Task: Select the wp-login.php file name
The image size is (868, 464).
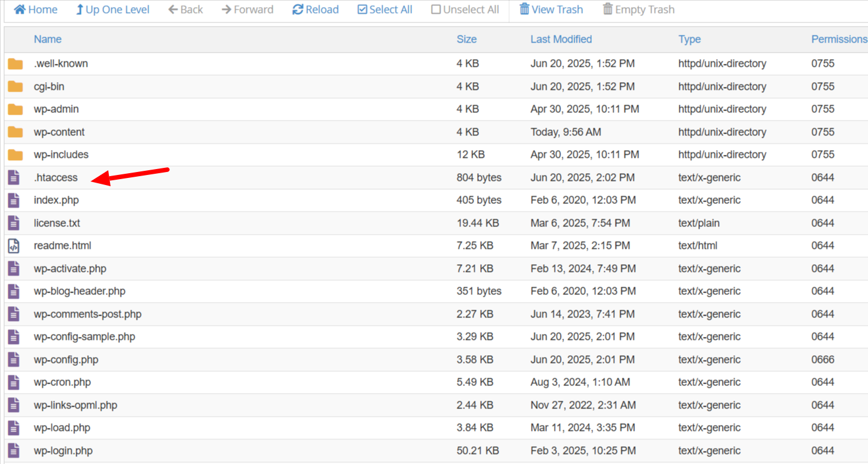Action: [63, 450]
